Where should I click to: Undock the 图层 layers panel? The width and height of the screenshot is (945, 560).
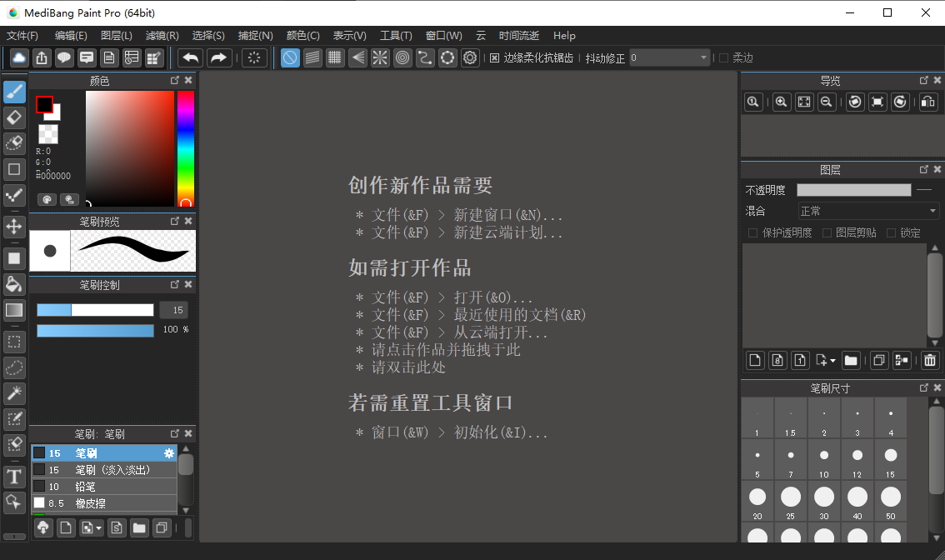pyautogui.click(x=924, y=169)
